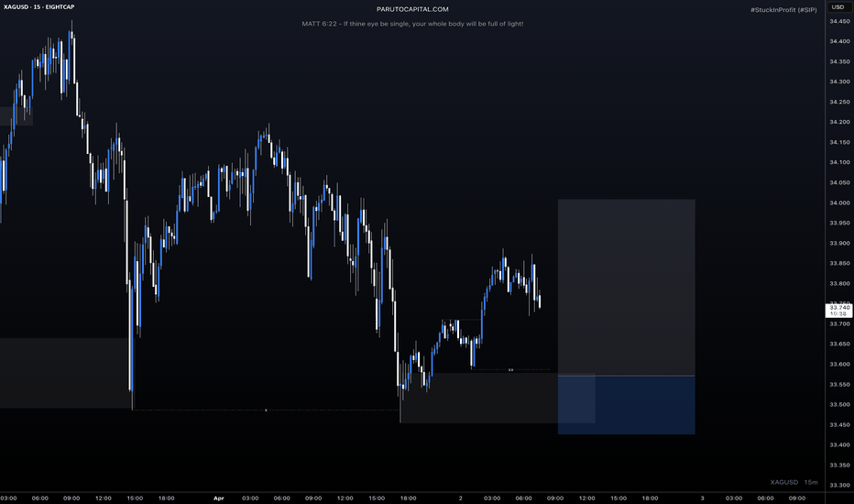Click the 33.900 price axis label
The width and height of the screenshot is (854, 504).
(x=839, y=243)
